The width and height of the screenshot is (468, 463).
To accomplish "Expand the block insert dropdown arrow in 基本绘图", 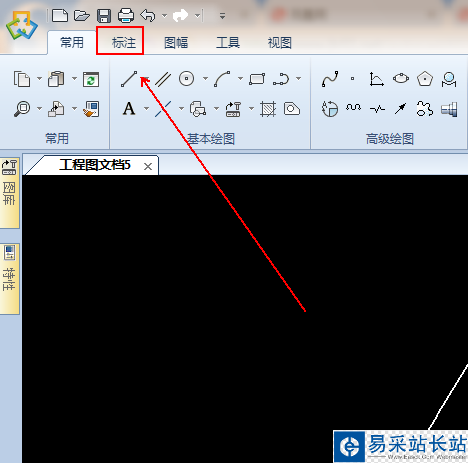I will click(216, 109).
